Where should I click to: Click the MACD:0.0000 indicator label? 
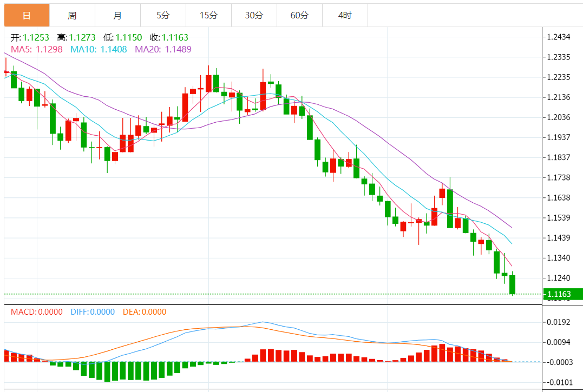(36, 312)
